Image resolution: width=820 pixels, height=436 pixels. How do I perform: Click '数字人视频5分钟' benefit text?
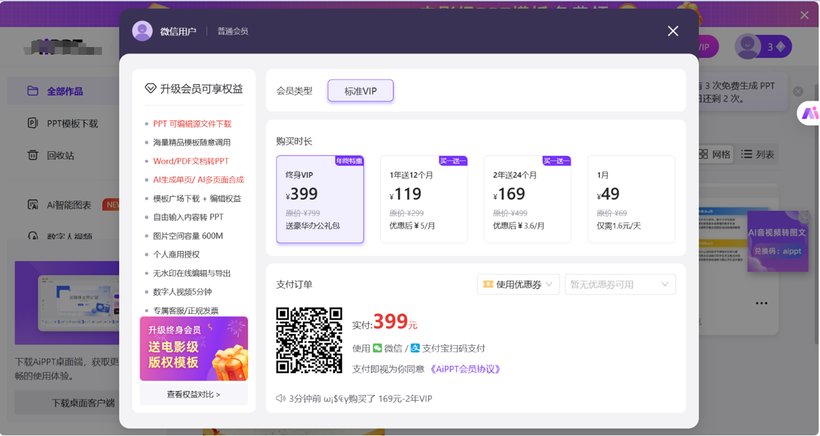(182, 292)
